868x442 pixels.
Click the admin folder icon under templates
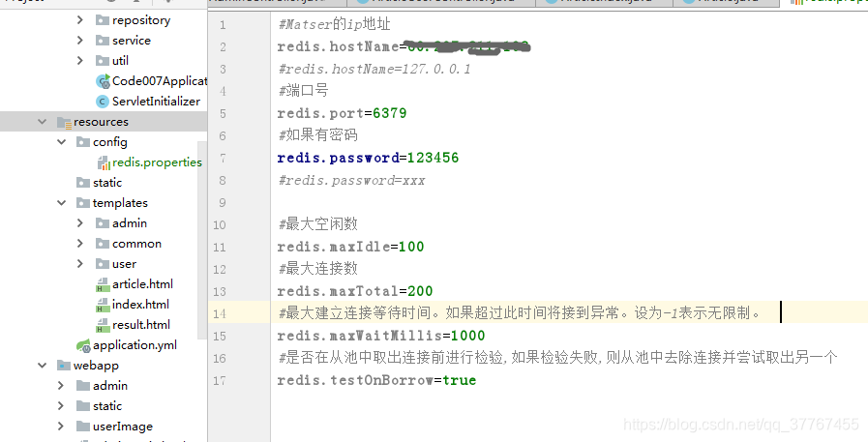[x=103, y=223]
